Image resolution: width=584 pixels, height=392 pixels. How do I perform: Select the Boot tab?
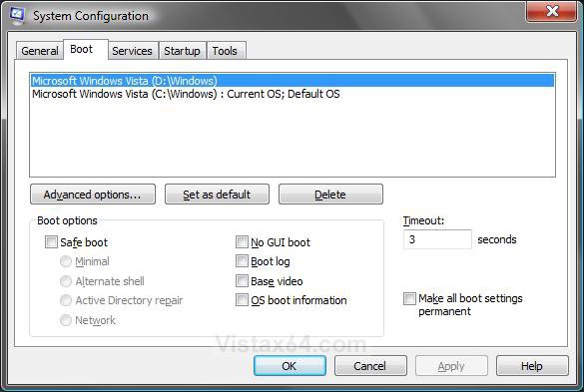point(86,49)
